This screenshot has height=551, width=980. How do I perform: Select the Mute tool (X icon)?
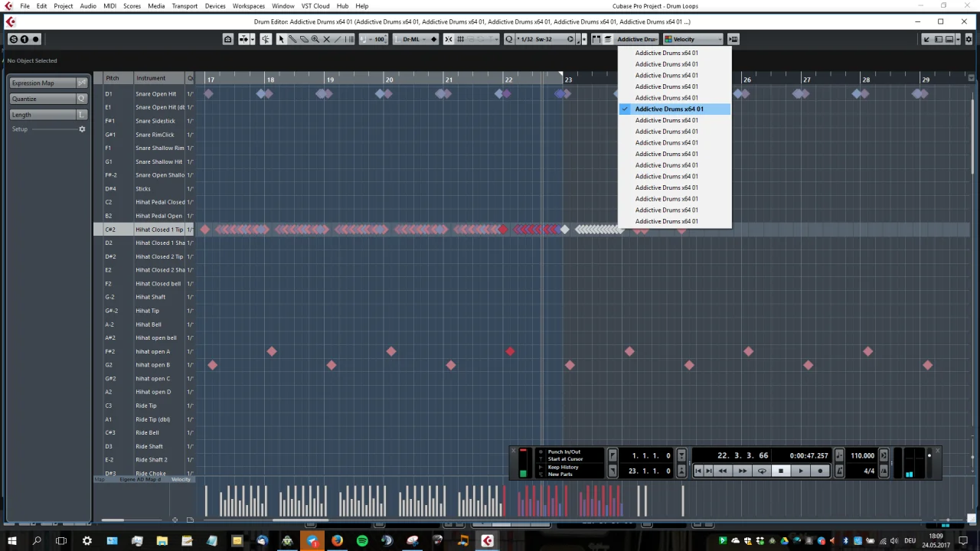(x=326, y=39)
